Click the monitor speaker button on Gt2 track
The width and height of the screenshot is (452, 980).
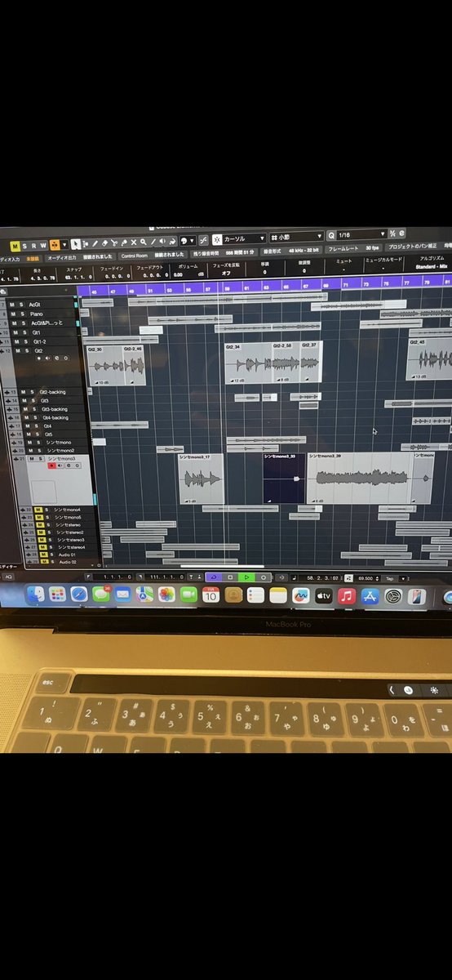[47, 358]
